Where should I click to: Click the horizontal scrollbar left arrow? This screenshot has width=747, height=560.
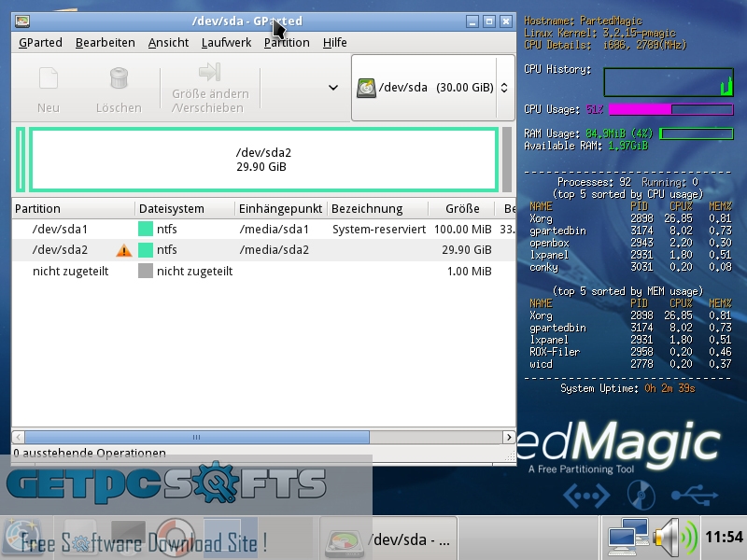coord(18,437)
